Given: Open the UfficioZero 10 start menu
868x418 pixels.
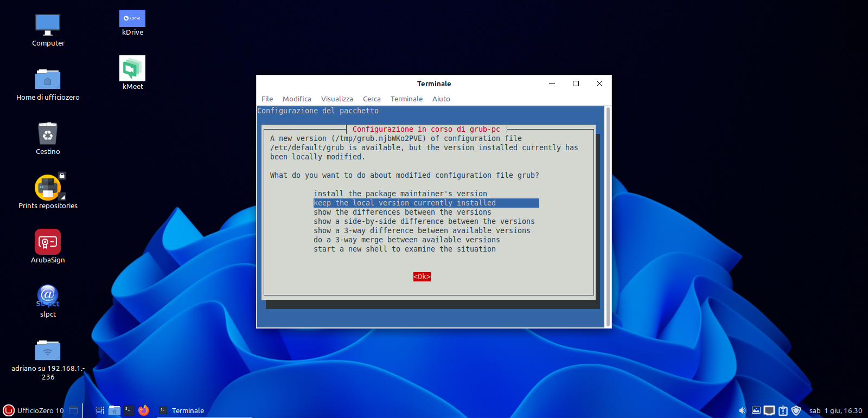Looking at the screenshot, I should (34, 410).
